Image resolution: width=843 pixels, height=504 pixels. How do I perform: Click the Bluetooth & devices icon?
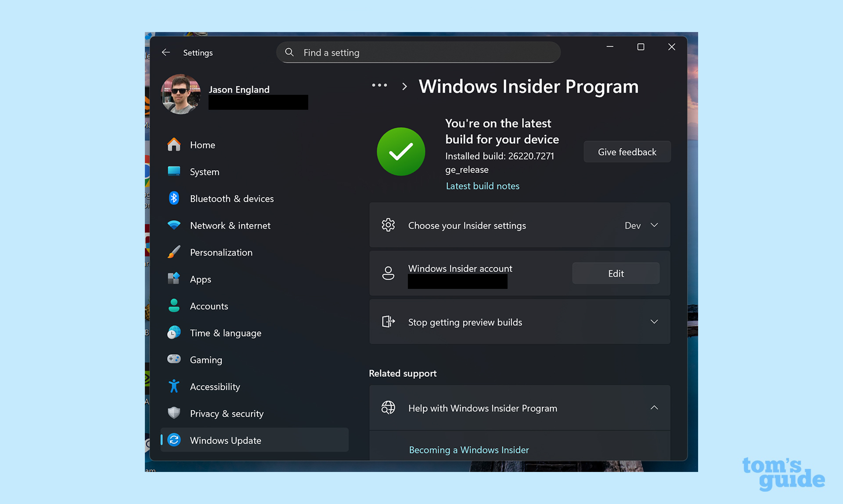tap(174, 198)
